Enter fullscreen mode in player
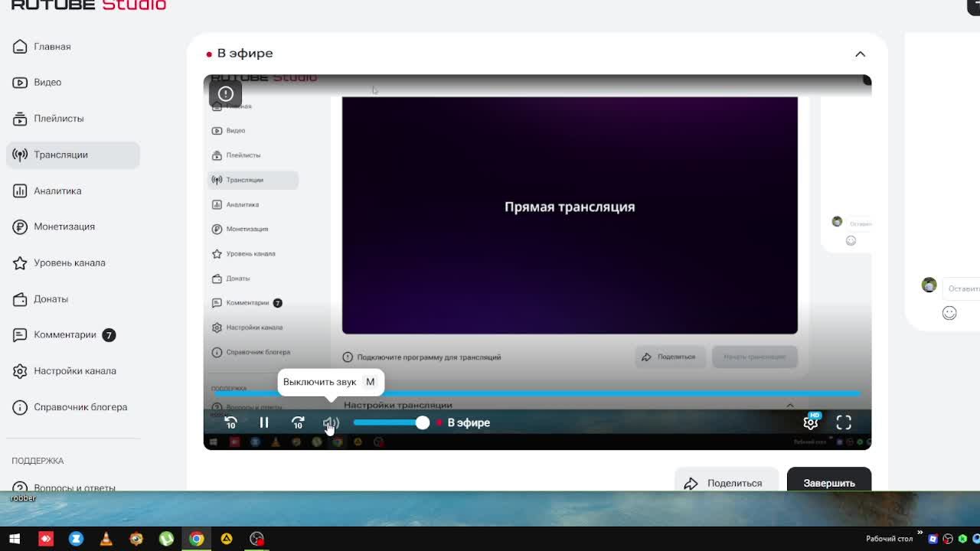Image resolution: width=980 pixels, height=551 pixels. [844, 422]
